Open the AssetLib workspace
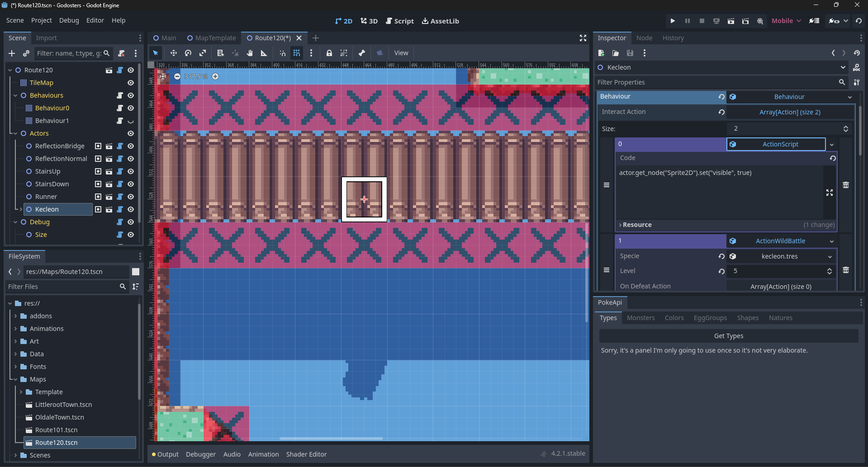868x467 pixels. click(440, 21)
